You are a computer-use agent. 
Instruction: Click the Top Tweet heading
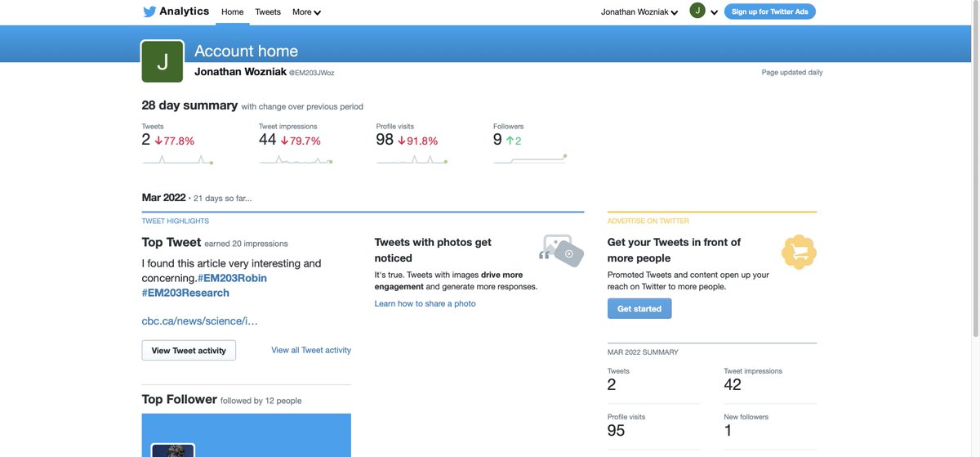[x=171, y=242]
